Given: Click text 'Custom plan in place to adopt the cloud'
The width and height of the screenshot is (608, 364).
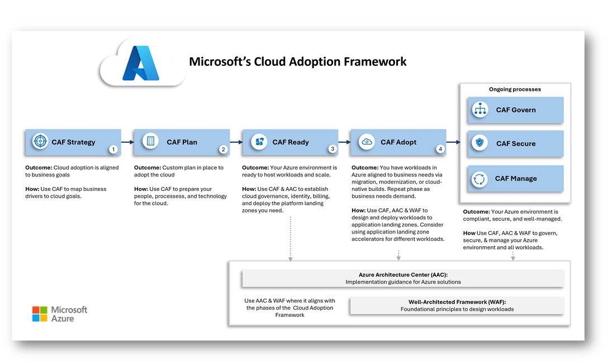Looking at the screenshot, I should click(x=179, y=171).
